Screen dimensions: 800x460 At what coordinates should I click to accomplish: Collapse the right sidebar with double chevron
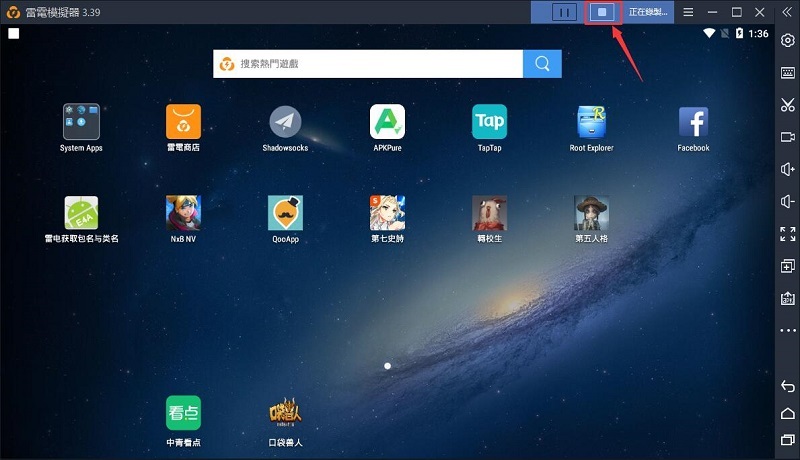click(x=787, y=12)
